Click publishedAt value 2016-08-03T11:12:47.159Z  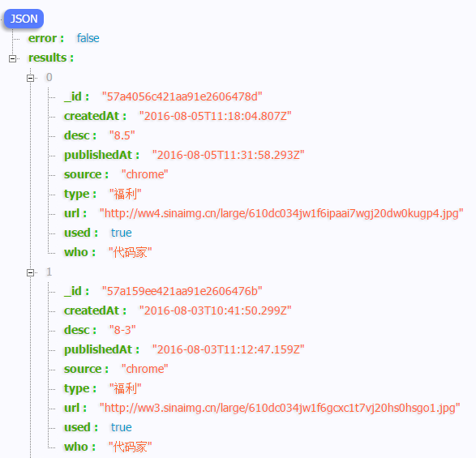[229, 349]
